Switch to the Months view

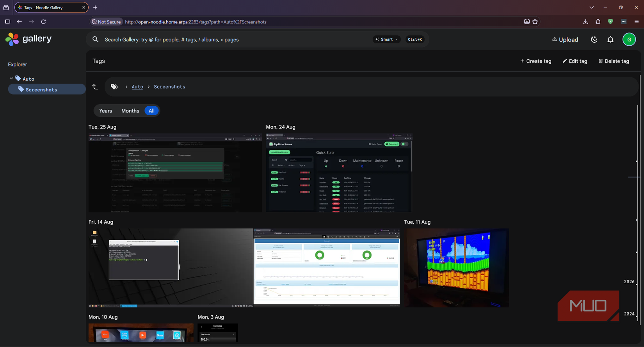tap(130, 111)
